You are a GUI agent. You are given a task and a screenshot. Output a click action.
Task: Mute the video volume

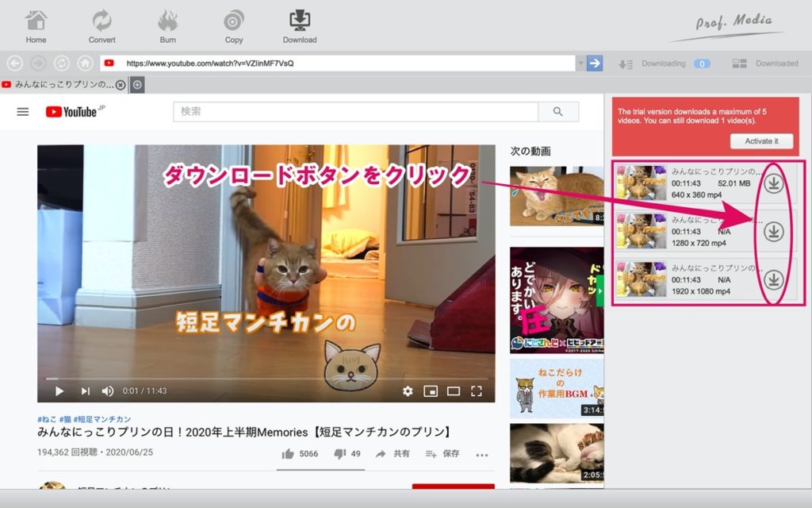107,391
